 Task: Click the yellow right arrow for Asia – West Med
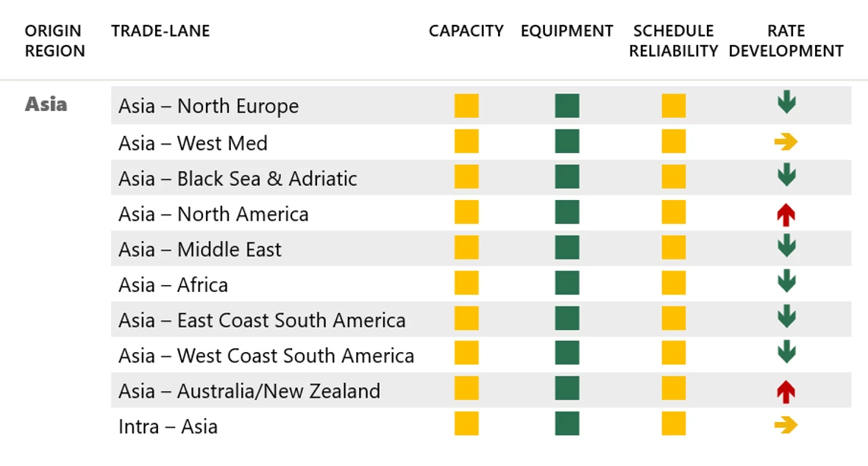pos(786,142)
